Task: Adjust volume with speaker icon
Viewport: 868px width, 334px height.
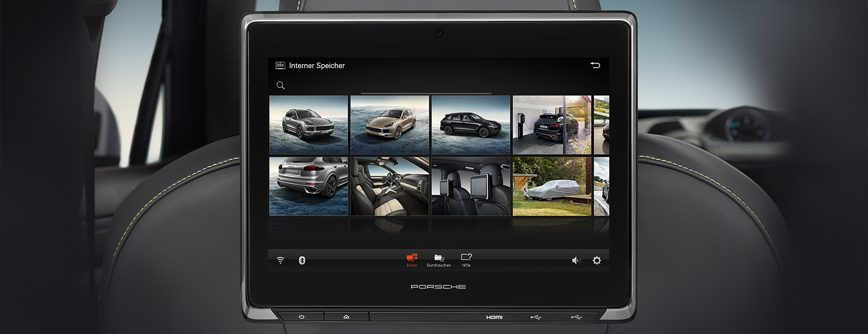Action: coord(576,261)
